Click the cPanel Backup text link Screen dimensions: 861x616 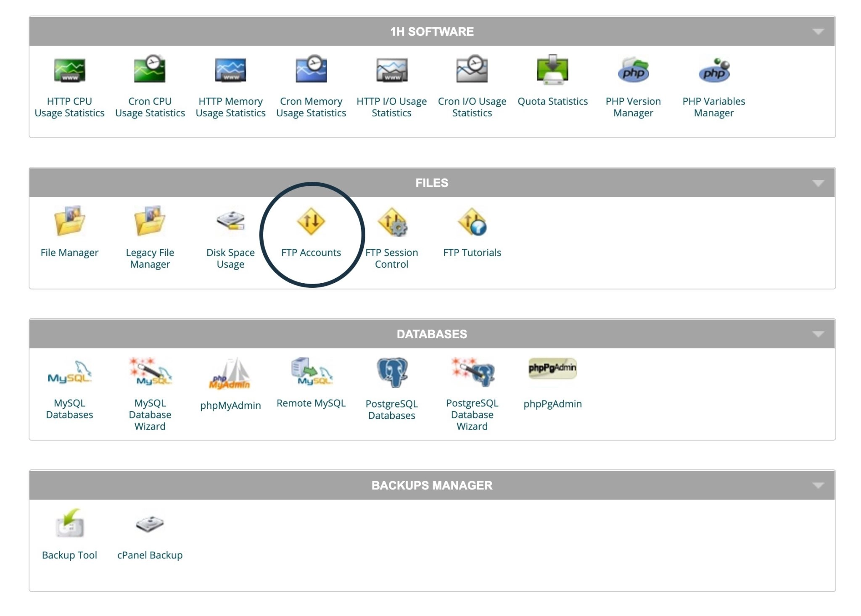point(150,555)
